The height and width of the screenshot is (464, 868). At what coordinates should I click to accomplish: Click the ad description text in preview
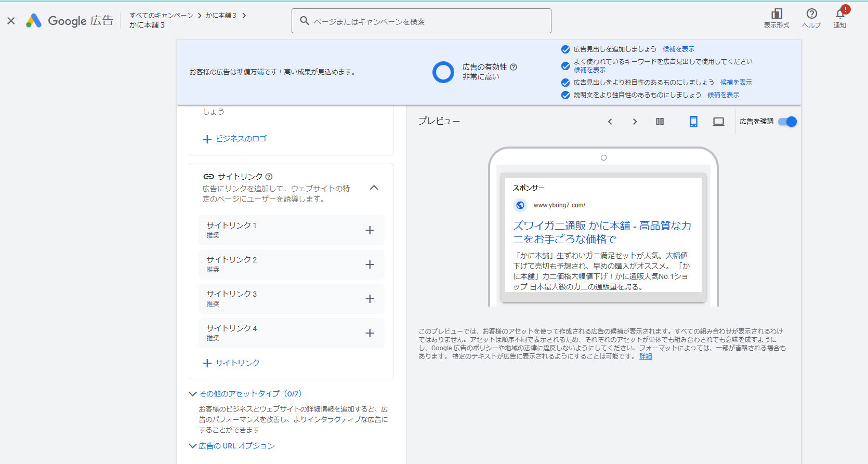point(601,271)
